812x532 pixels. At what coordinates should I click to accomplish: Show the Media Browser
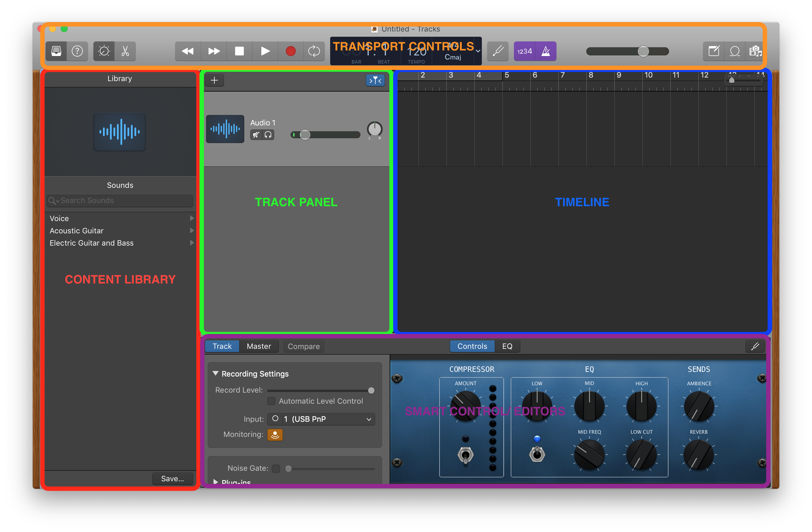coord(756,51)
